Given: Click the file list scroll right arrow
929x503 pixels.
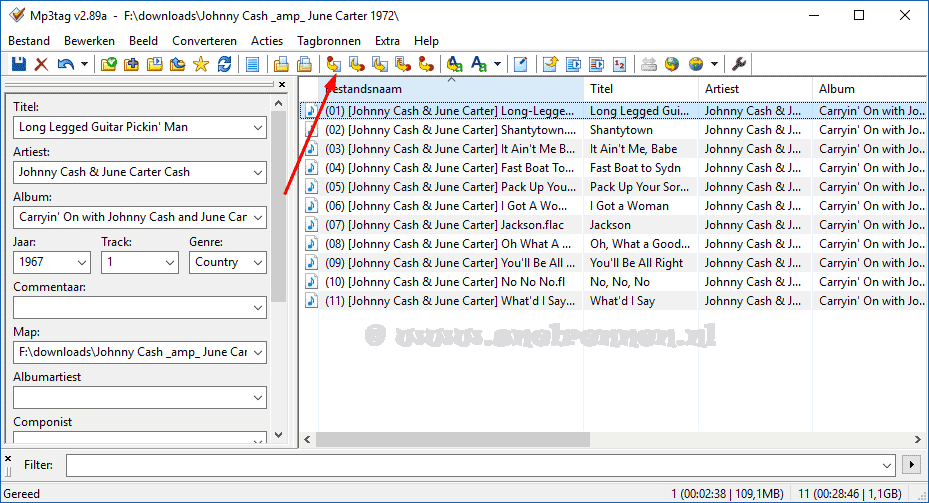Looking at the screenshot, I should coord(918,440).
